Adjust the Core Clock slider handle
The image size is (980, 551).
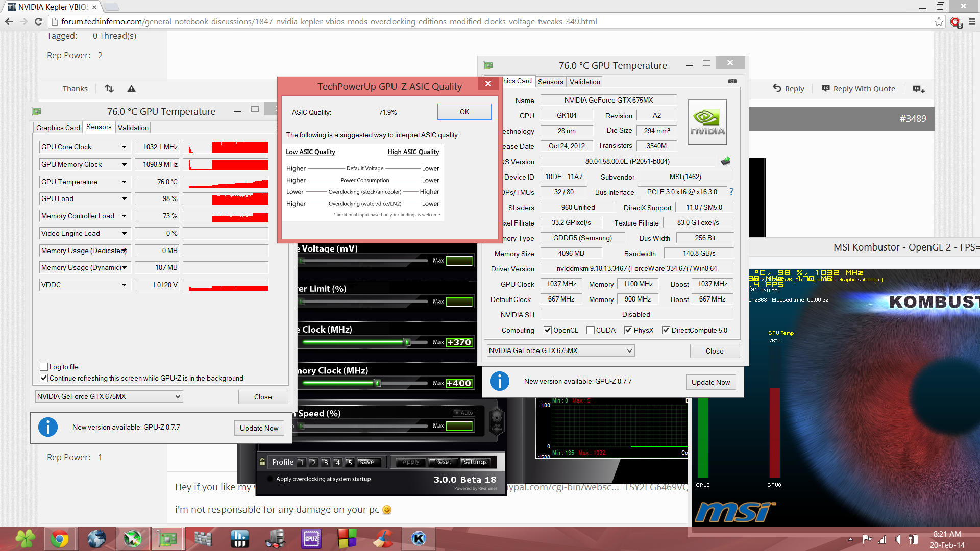407,342
